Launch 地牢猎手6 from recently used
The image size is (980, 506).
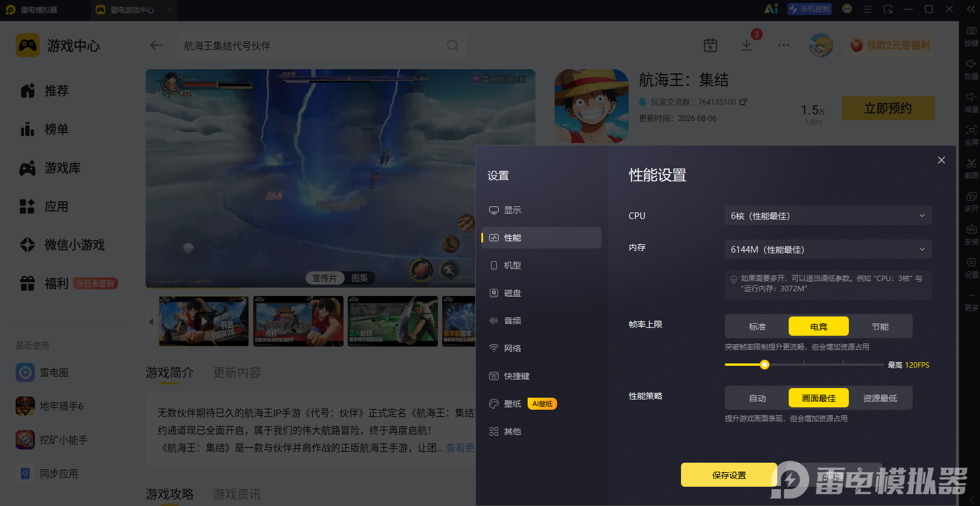50,406
